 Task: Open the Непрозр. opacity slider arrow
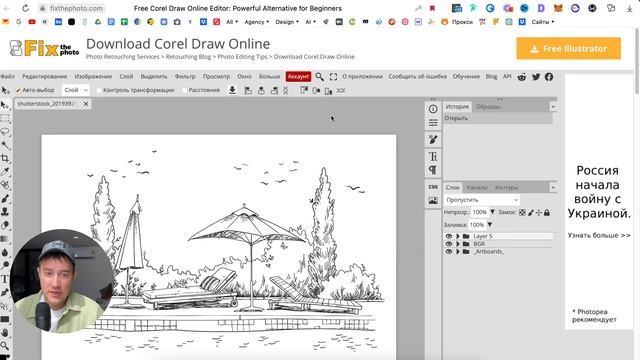pyautogui.click(x=492, y=212)
